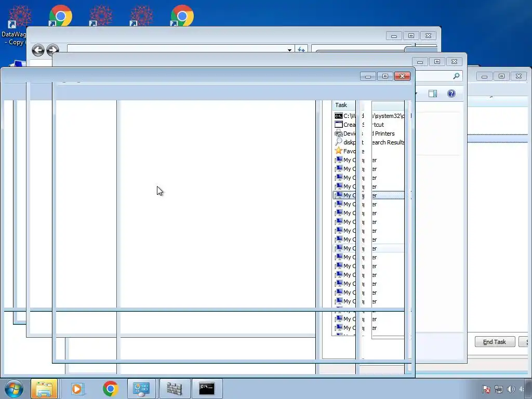Go back in the rear Explorer window
This screenshot has height=399, width=532.
click(x=38, y=50)
